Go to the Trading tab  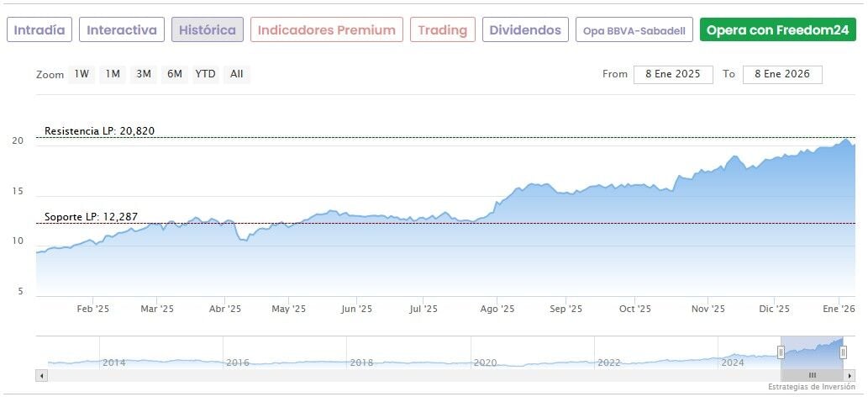(x=443, y=30)
